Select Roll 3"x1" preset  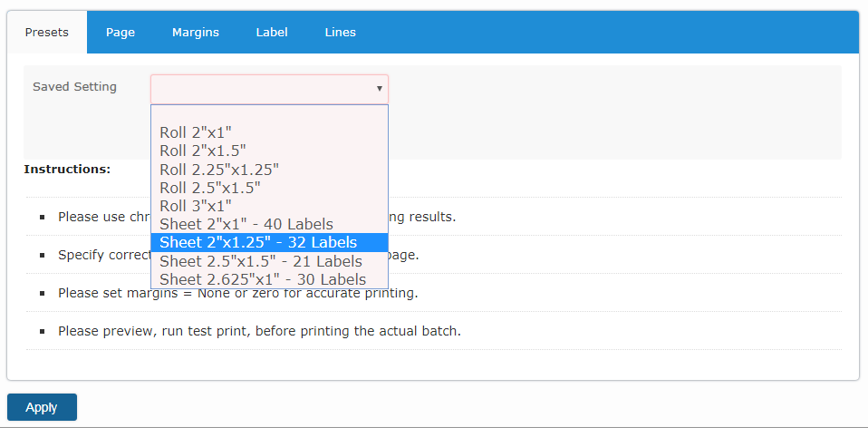(270, 206)
